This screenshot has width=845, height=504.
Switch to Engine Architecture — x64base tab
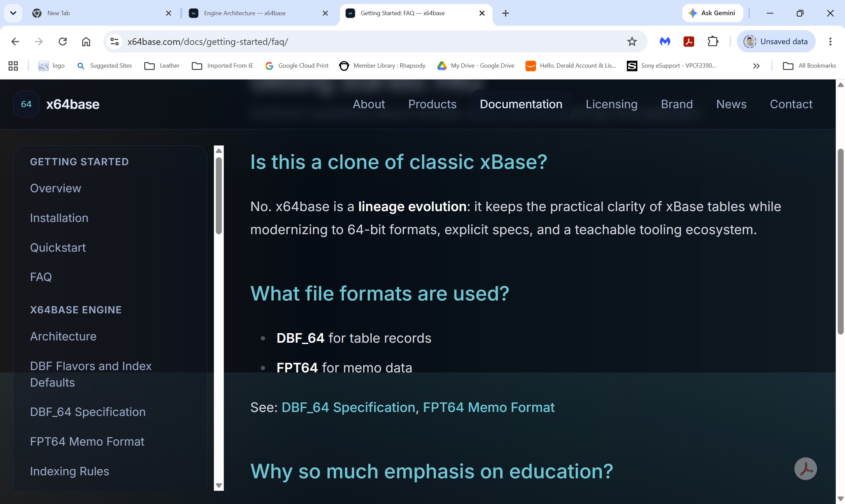pos(258,13)
